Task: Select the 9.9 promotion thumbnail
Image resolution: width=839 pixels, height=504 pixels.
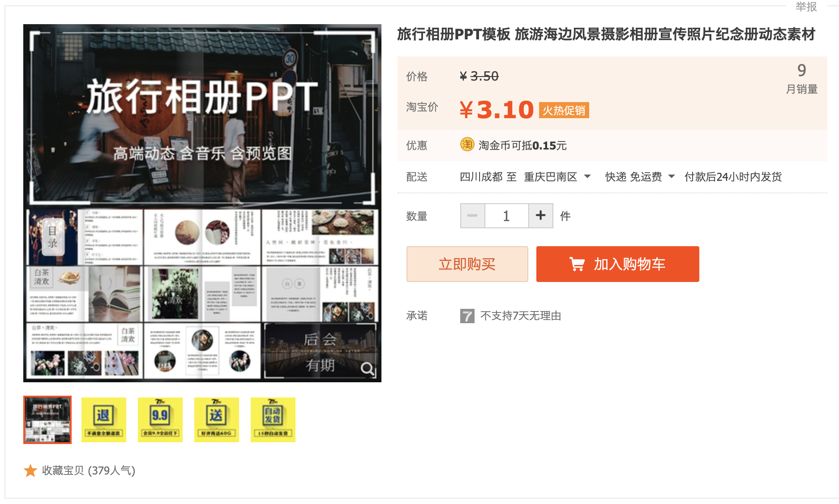Action: click(160, 419)
